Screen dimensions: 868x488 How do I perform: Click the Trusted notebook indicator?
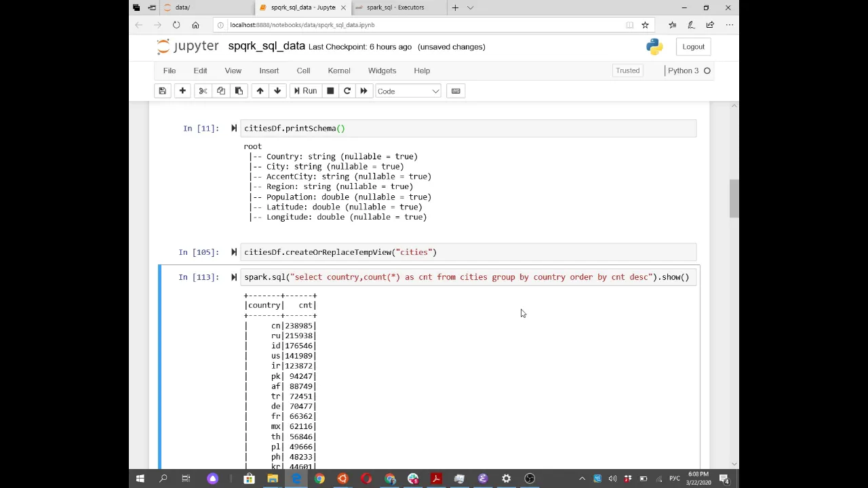tap(627, 70)
